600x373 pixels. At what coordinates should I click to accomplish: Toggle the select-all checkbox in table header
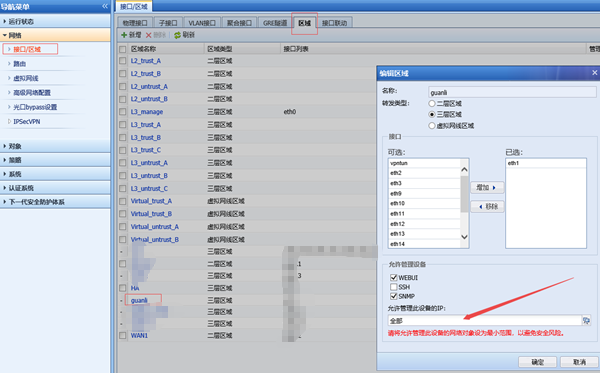pos(122,49)
